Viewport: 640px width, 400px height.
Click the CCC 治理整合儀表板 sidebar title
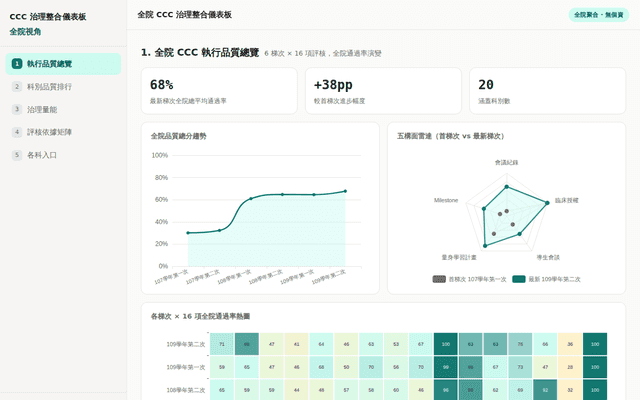click(48, 17)
